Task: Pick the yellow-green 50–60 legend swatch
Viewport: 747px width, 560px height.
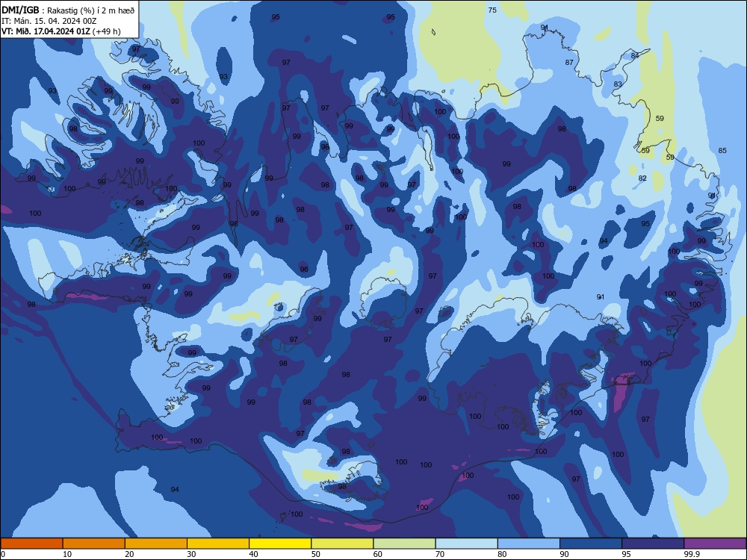Action: coord(342,544)
